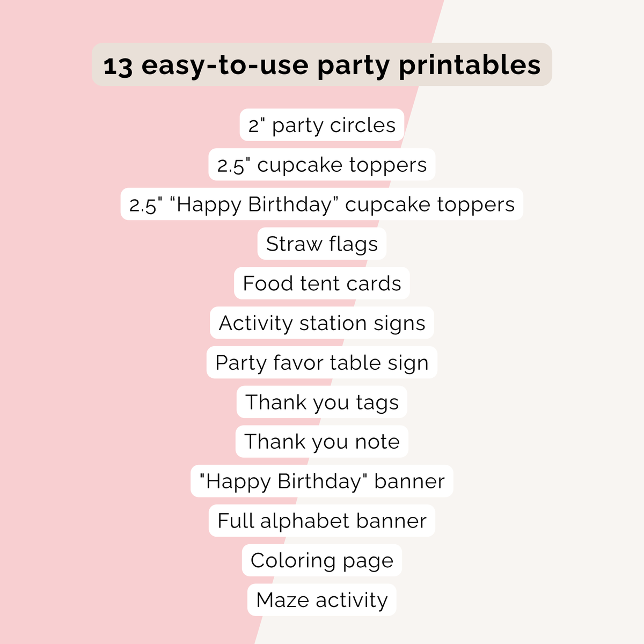Select the "Happy Birthday" banner item
Screen dimensions: 644x644
pos(321,481)
